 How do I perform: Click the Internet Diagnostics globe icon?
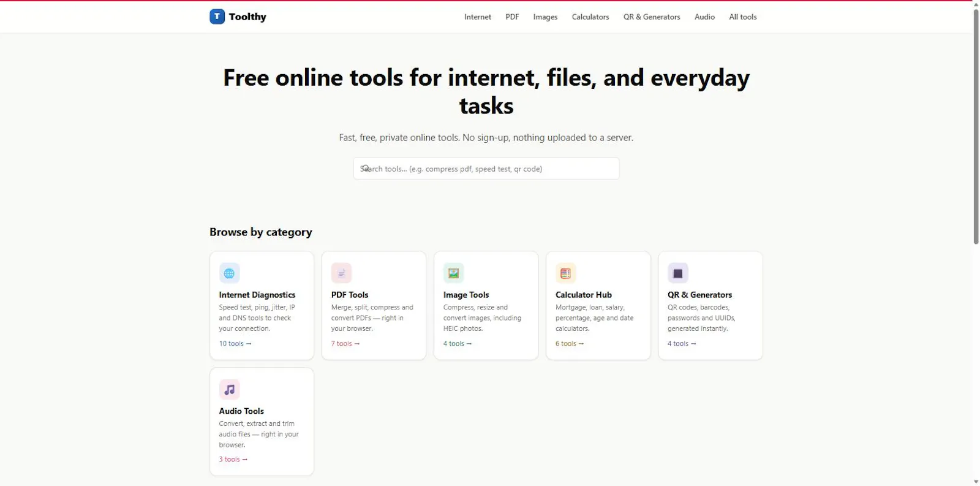[x=229, y=273]
